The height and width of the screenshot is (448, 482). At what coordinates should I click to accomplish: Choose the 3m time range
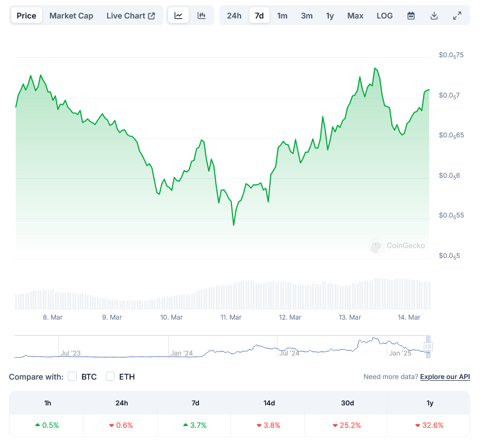(x=307, y=16)
